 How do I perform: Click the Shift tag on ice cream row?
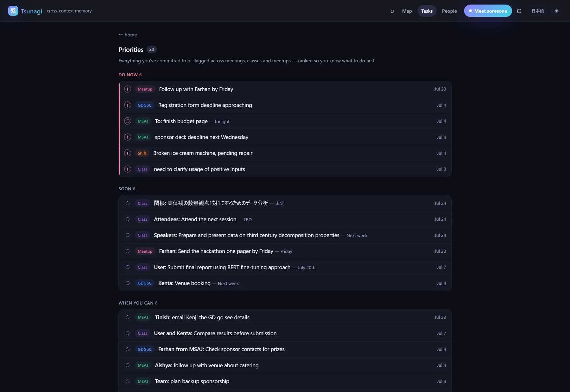point(142,153)
